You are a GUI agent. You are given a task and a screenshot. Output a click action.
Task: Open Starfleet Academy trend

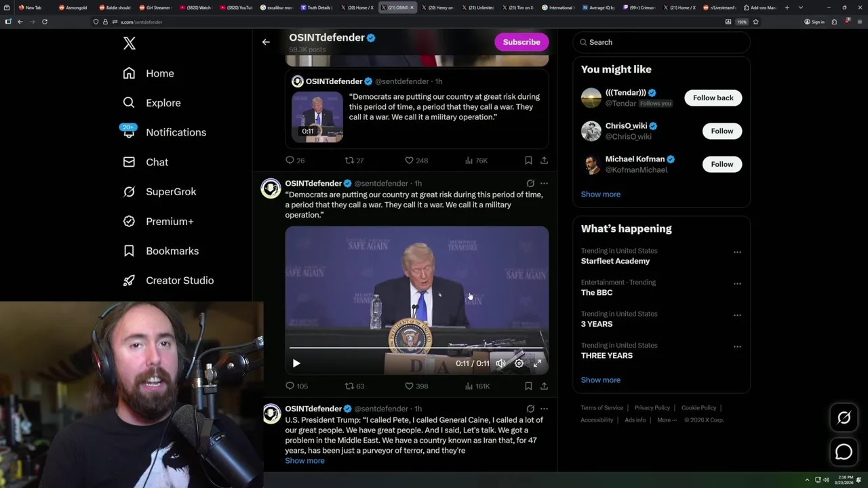tap(615, 261)
